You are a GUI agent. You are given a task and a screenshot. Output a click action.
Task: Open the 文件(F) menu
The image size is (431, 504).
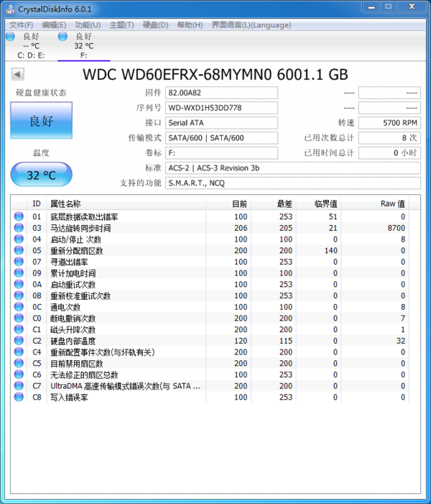click(x=21, y=24)
